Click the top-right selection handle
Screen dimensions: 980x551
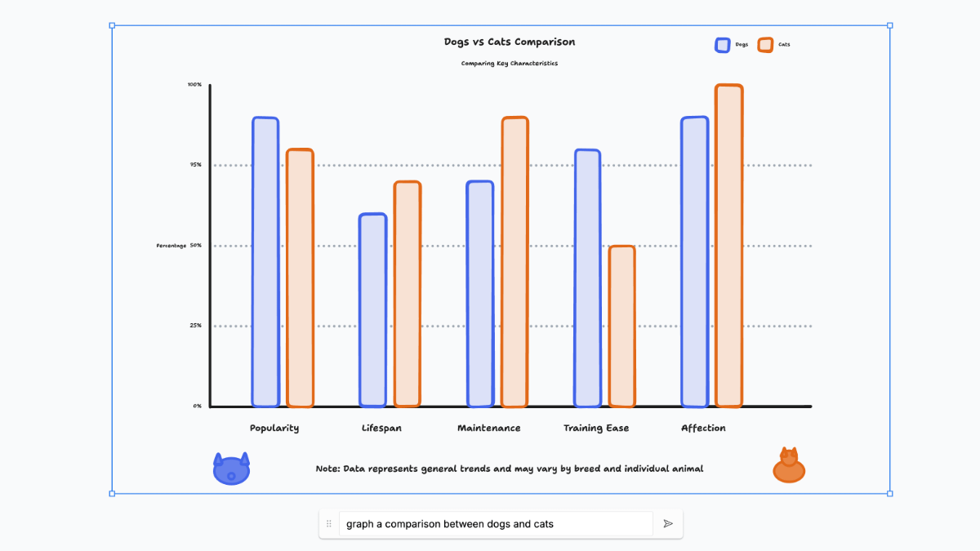point(889,25)
